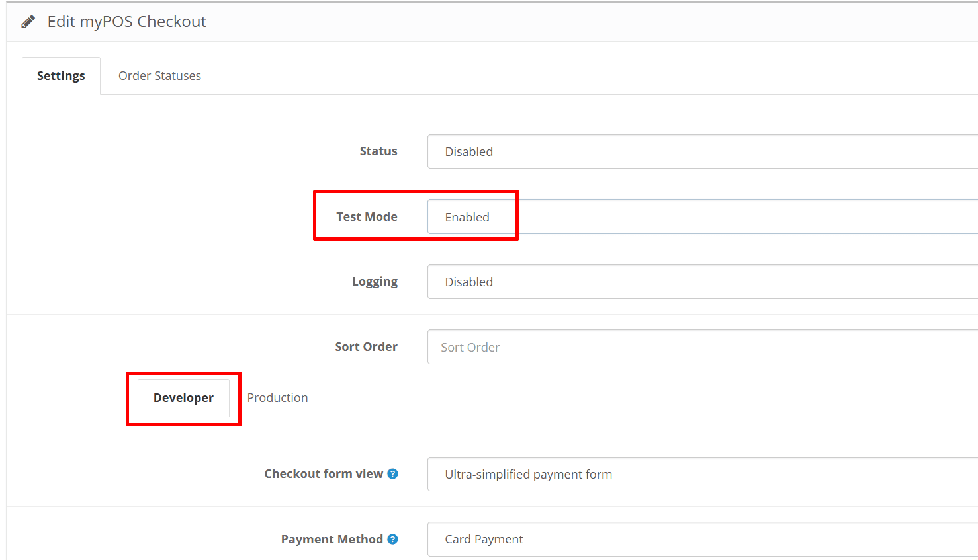Click the Sort Order label text
Screen dimensions: 978x560
(x=366, y=347)
